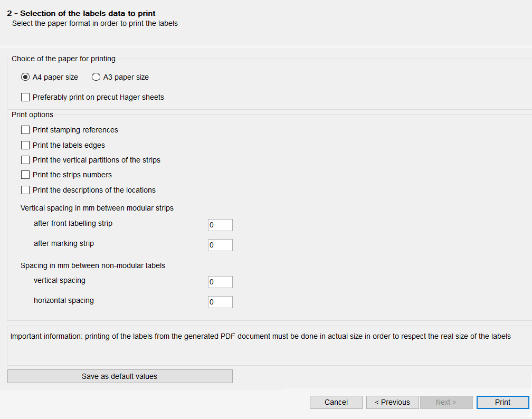532x419 pixels.
Task: Enable printing on precut Hager sheets
Action: [25, 97]
